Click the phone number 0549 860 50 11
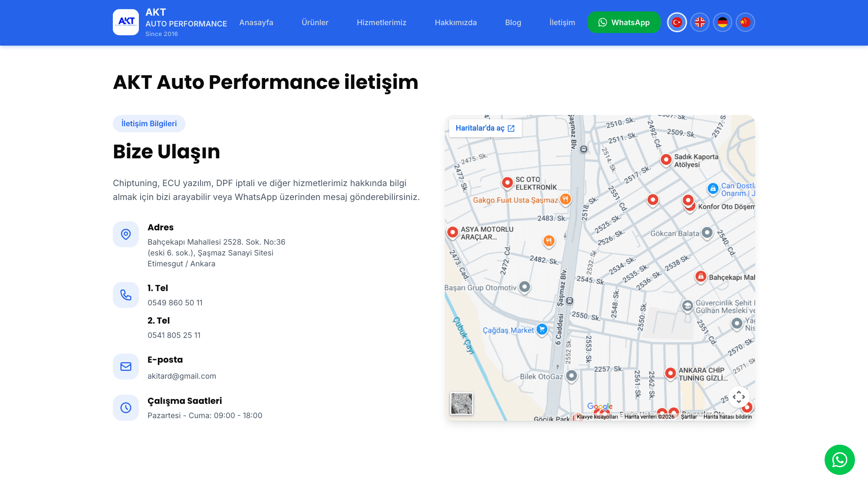 175,303
